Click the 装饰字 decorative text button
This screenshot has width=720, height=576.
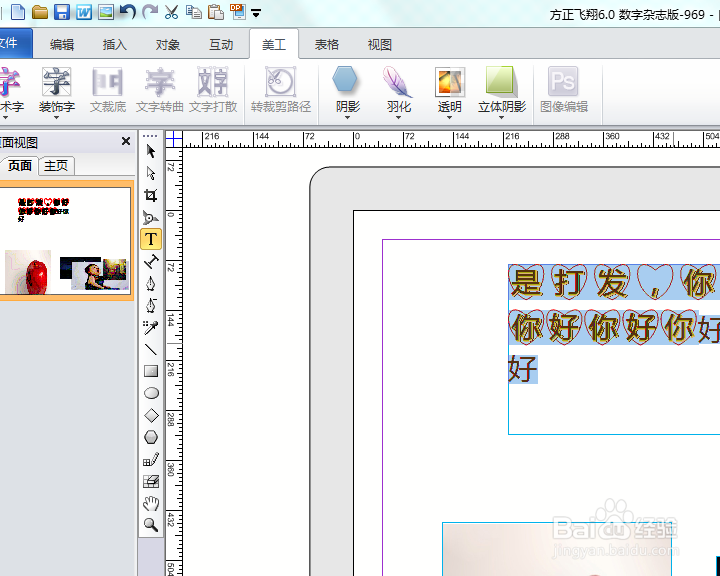(x=56, y=90)
